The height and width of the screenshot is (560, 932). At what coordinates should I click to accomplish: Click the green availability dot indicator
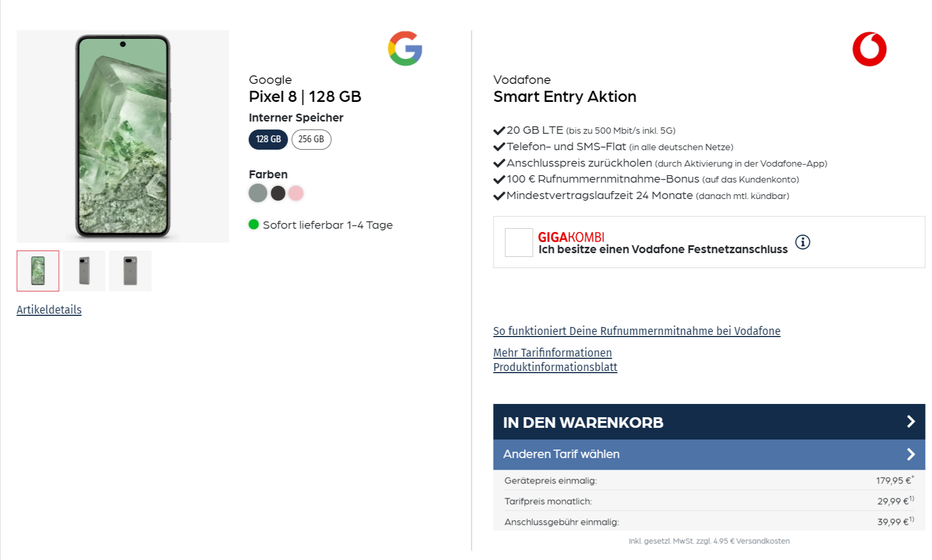tap(254, 225)
